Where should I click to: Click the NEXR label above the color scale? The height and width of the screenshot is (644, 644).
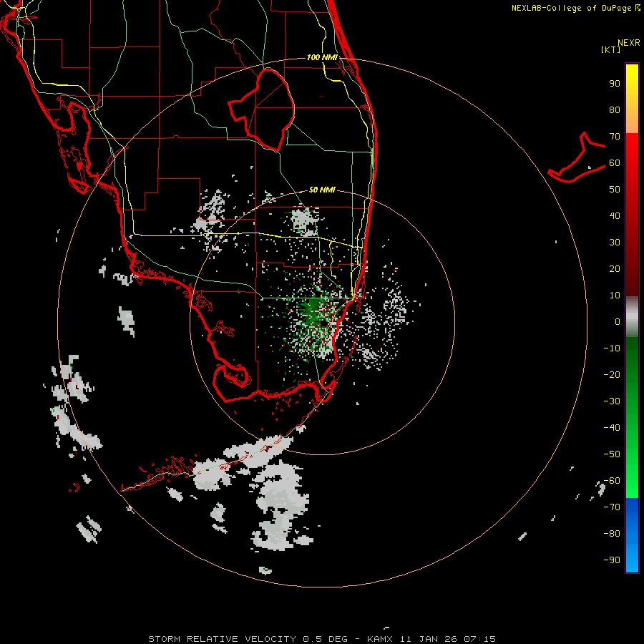(629, 43)
